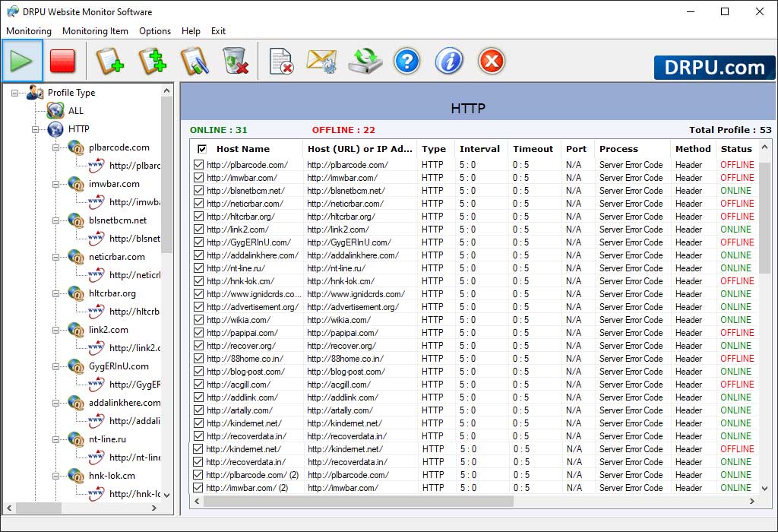Click the table's horizontal scrollbar thumb
Screen dimensions: 778x532
(x=359, y=502)
